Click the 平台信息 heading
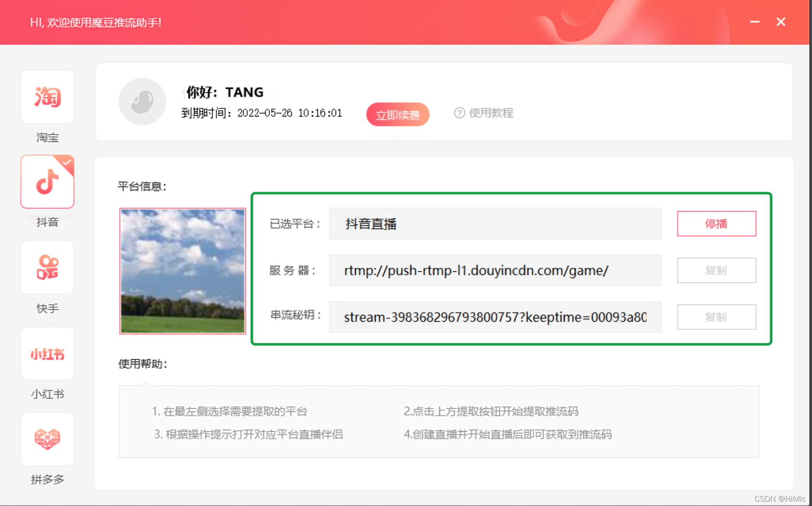 (x=142, y=186)
